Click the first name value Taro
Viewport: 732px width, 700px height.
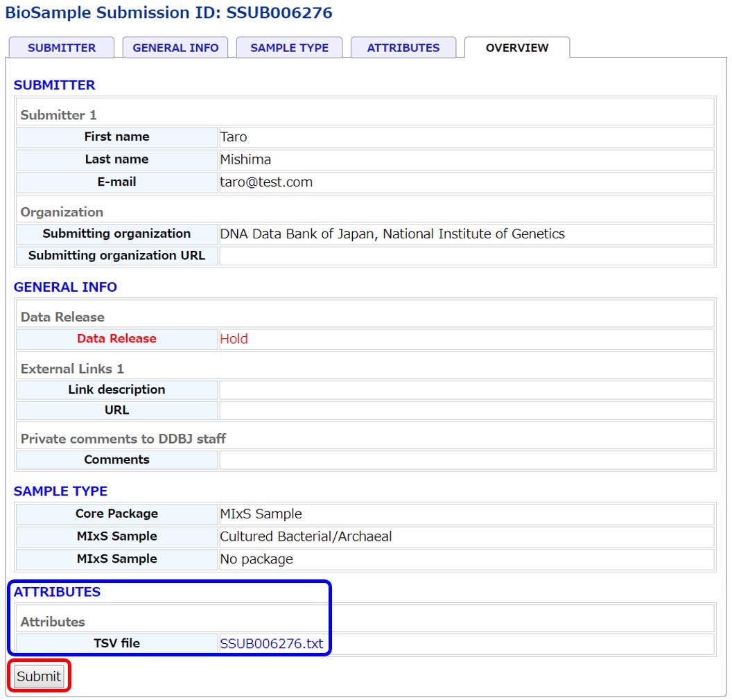point(234,137)
